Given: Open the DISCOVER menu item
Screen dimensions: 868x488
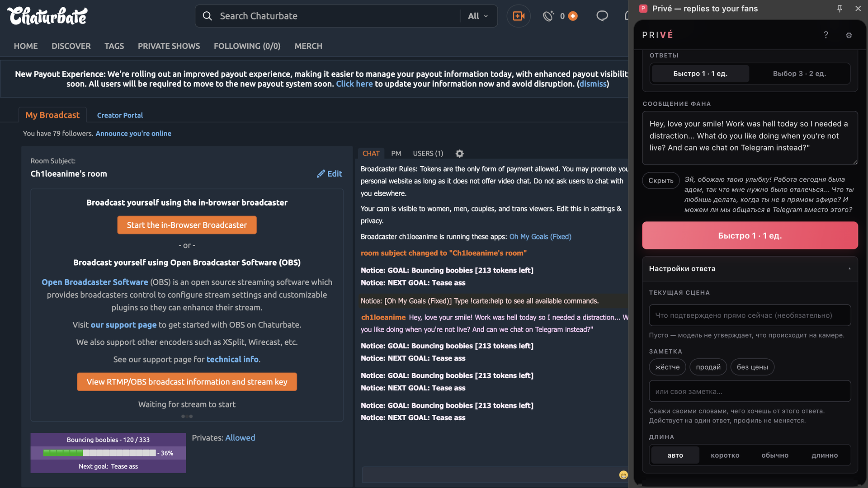Looking at the screenshot, I should (71, 46).
